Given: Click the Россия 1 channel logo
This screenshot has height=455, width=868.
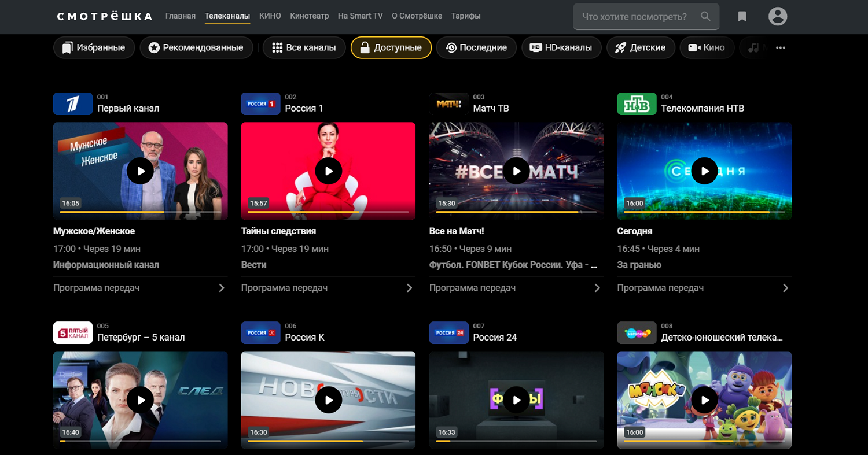Looking at the screenshot, I should click(x=261, y=103).
